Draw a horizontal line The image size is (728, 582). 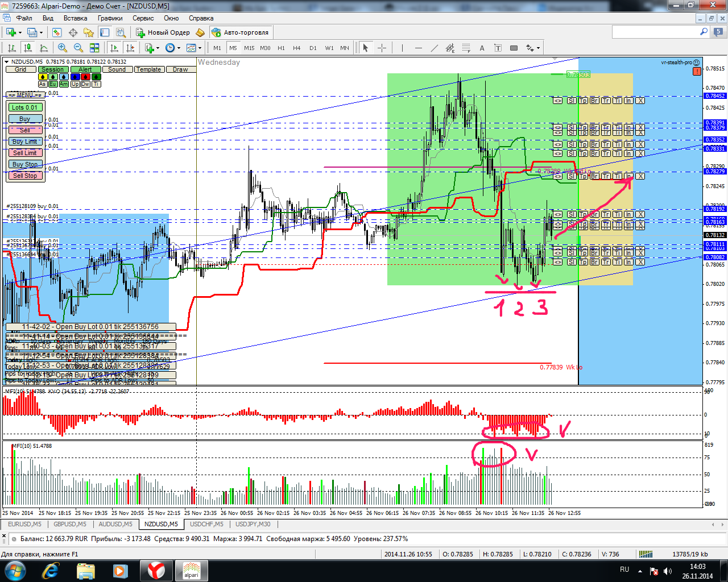pyautogui.click(x=419, y=48)
